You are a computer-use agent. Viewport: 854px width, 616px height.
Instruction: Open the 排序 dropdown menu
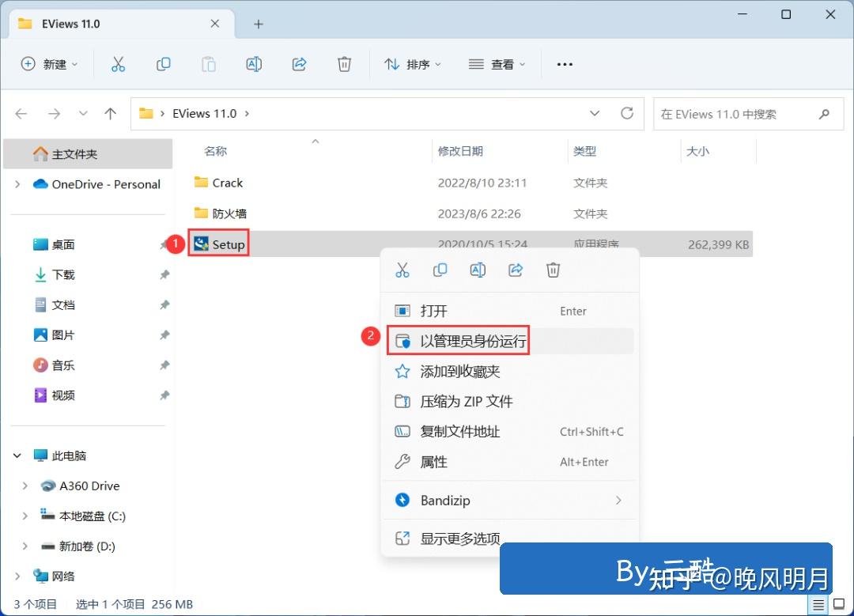[x=412, y=64]
